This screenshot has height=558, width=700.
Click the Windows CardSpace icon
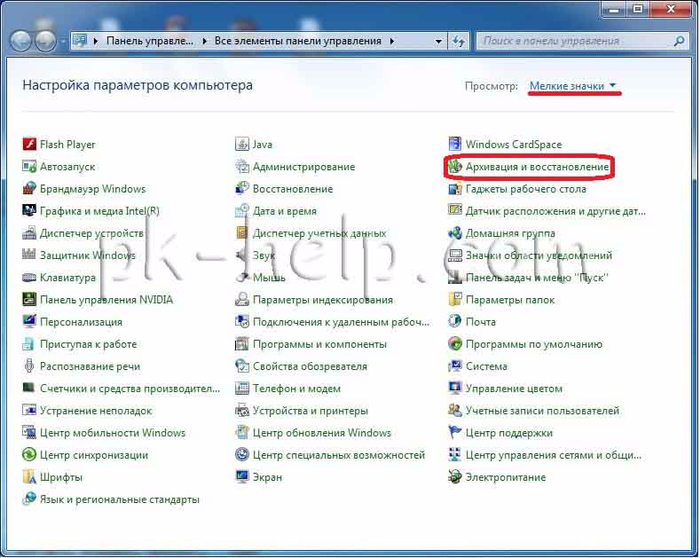[456, 145]
